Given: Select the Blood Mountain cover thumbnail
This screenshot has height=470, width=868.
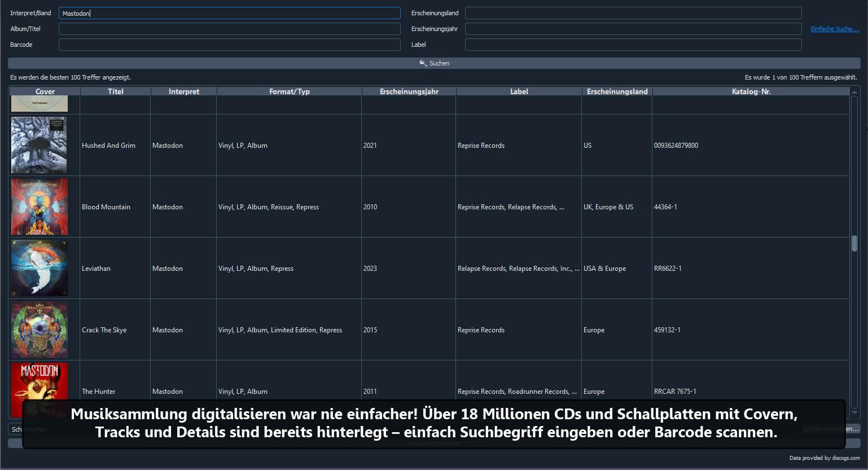Looking at the screenshot, I should pos(39,207).
